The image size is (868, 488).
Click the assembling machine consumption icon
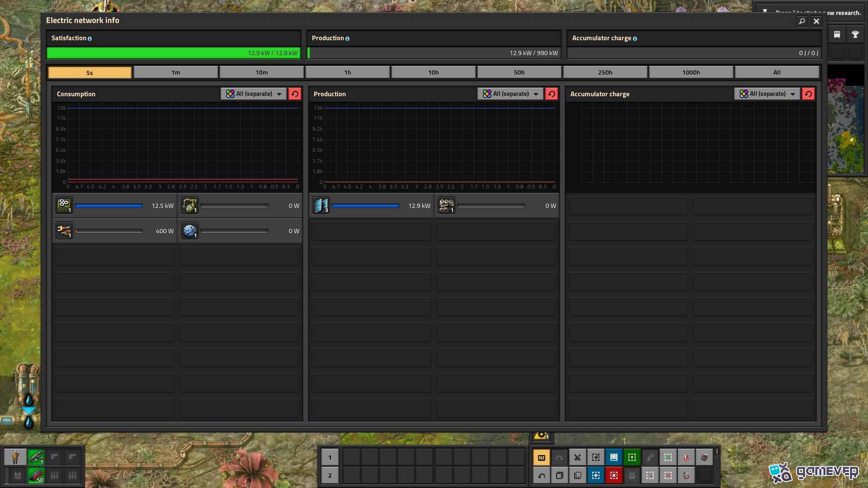coord(64,206)
